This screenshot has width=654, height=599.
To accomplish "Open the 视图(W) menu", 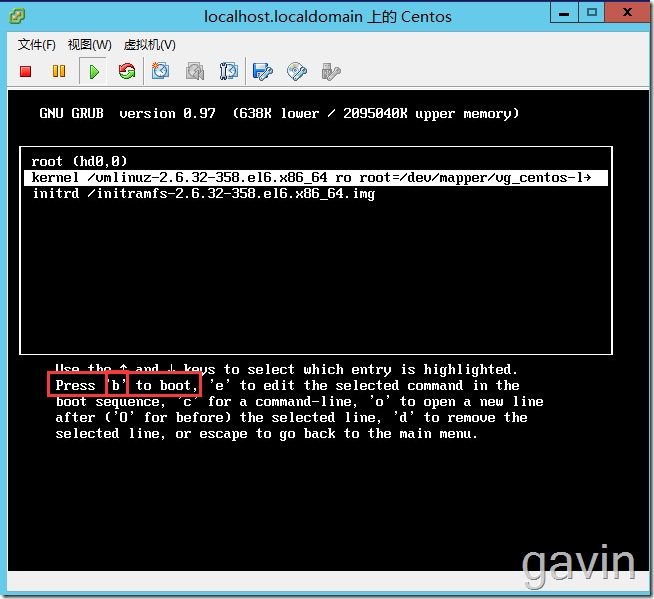I will [x=90, y=45].
